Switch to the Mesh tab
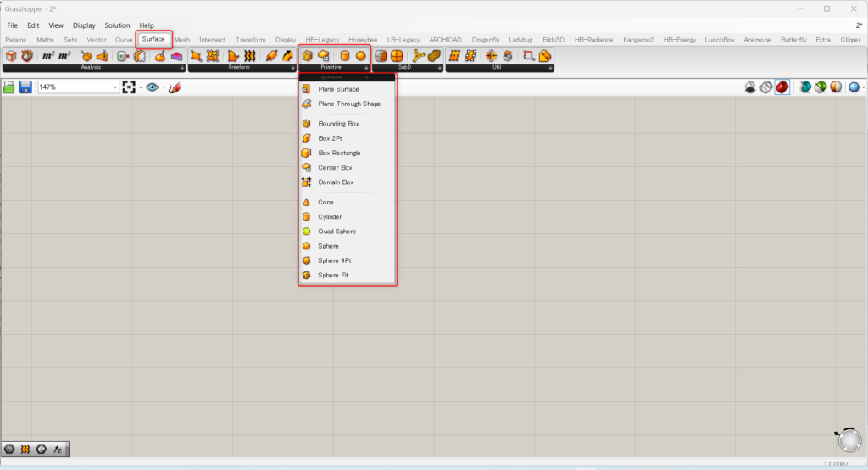Image resolution: width=868 pixels, height=470 pixels. click(x=182, y=39)
